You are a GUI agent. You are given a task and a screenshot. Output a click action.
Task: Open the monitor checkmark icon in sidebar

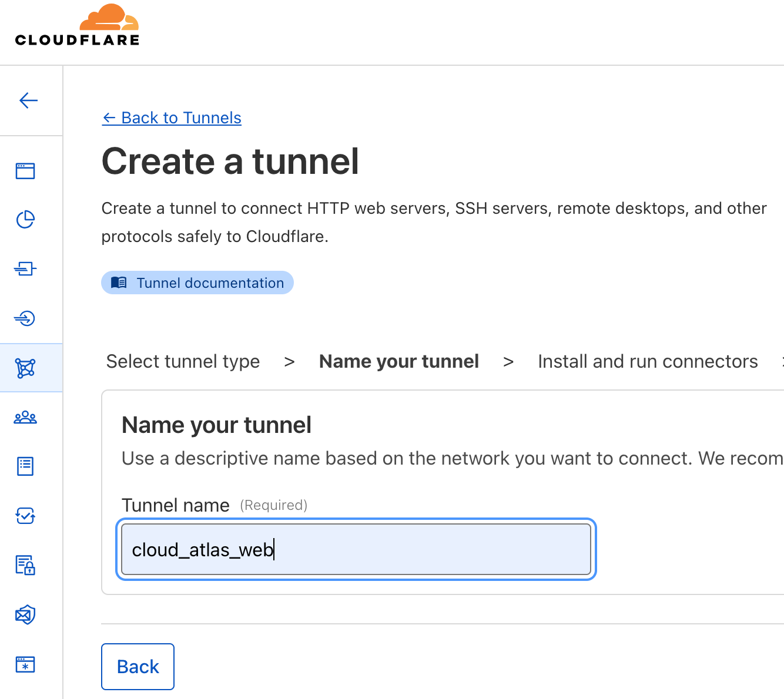pos(25,516)
